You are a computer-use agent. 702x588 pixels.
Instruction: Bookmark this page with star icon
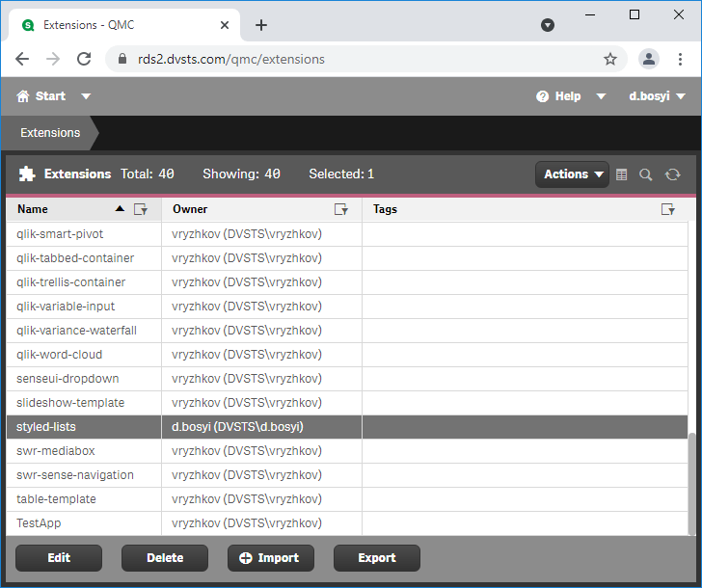click(x=609, y=59)
